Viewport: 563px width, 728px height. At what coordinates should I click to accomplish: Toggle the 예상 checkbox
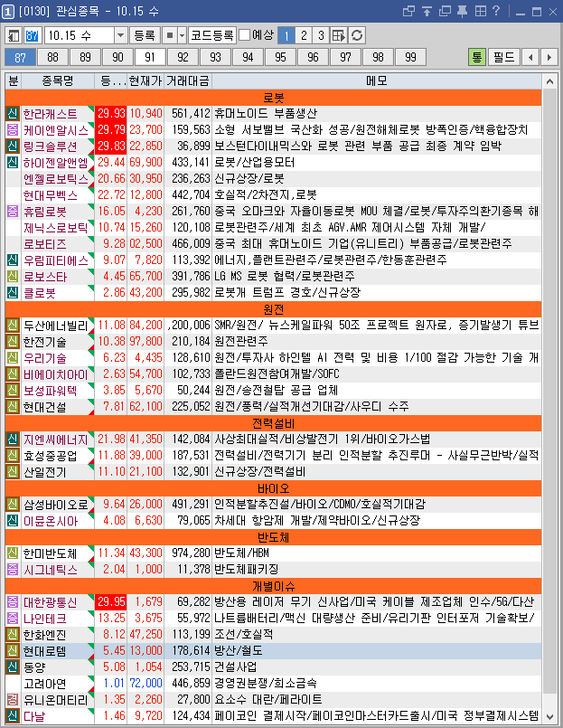click(x=245, y=35)
